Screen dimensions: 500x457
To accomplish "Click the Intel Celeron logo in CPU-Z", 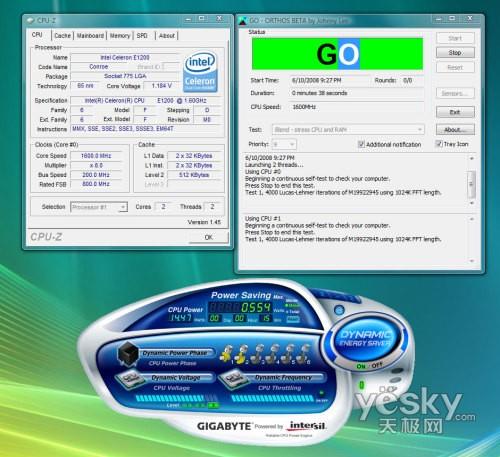I will coord(200,72).
